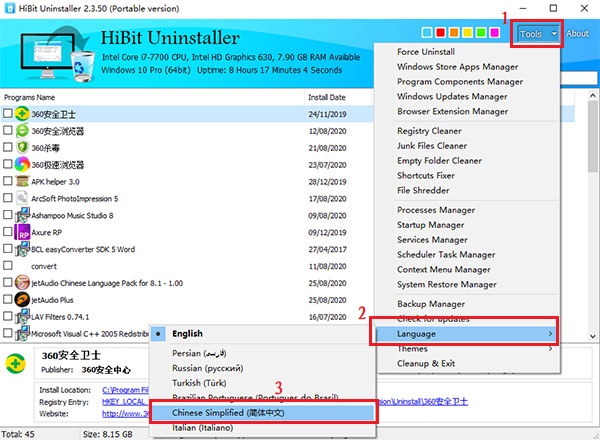Pick the orange theme color
The width and height of the screenshot is (600, 440).
454,33
